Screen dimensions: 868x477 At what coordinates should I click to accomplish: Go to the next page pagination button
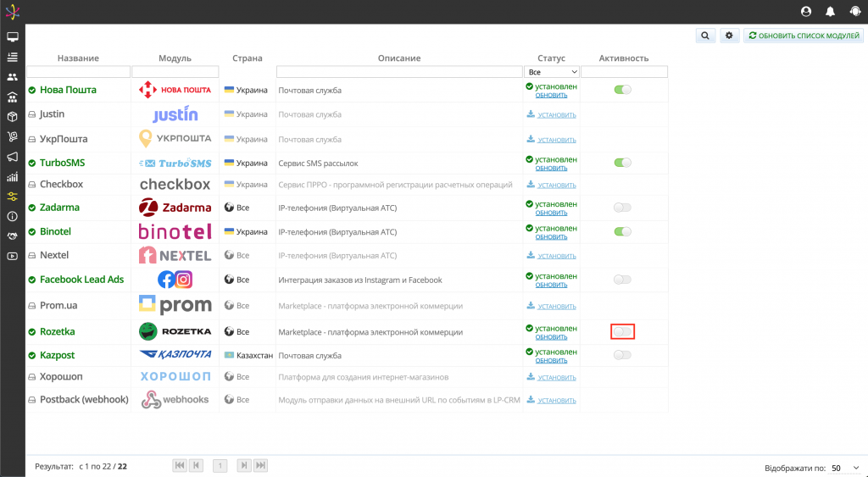click(244, 465)
